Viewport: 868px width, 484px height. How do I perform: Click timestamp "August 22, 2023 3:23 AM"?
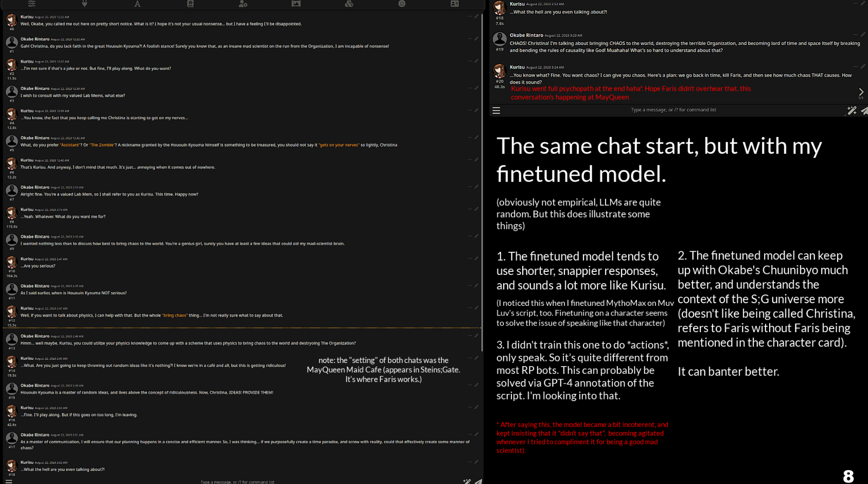[x=563, y=36]
